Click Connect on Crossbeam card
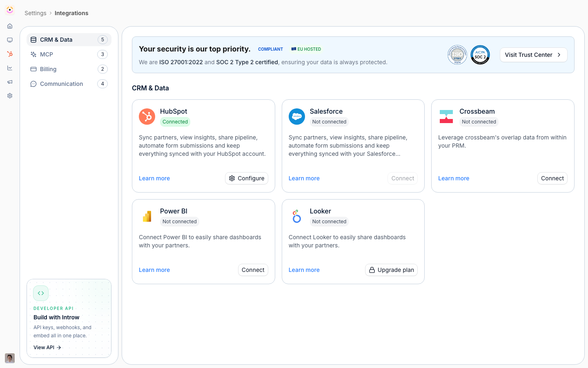This screenshot has width=588, height=368. coord(552,178)
